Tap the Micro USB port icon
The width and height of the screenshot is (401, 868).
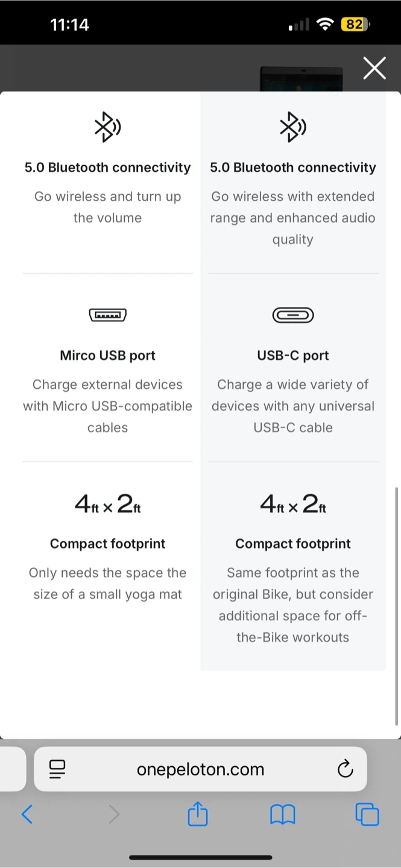[107, 315]
